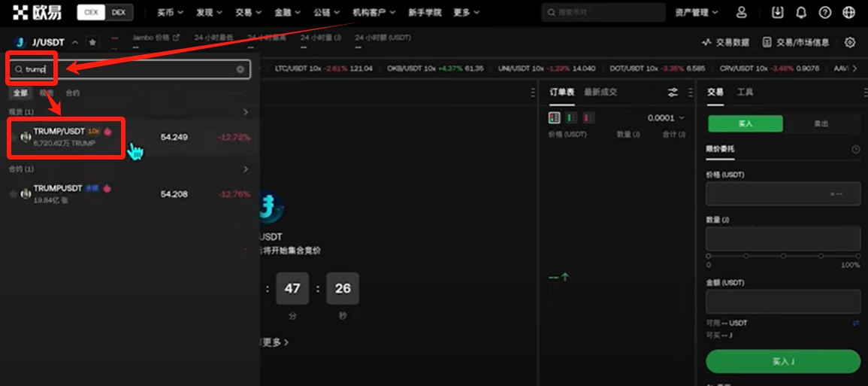Screen dimensions: 868x386
Task: Show both bids and asks view
Action: pyautogui.click(x=554, y=117)
